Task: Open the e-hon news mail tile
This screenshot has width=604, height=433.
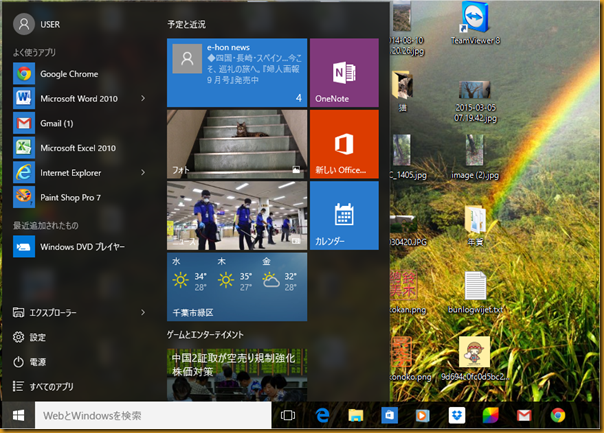Action: (237, 72)
